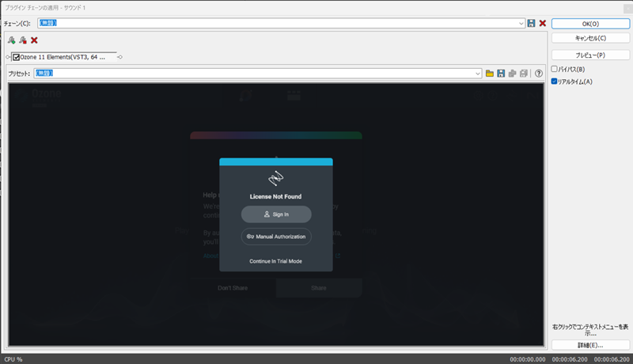
Task: Open plug-in help with the question mark icon
Action: click(539, 74)
